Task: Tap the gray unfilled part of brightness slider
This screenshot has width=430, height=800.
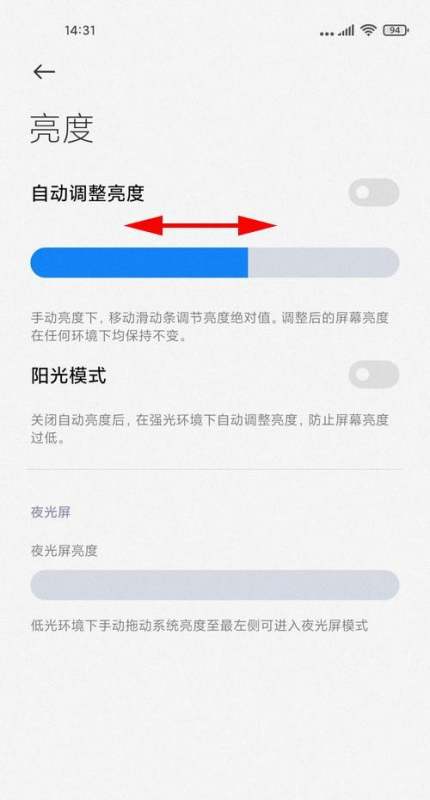Action: tap(323, 263)
